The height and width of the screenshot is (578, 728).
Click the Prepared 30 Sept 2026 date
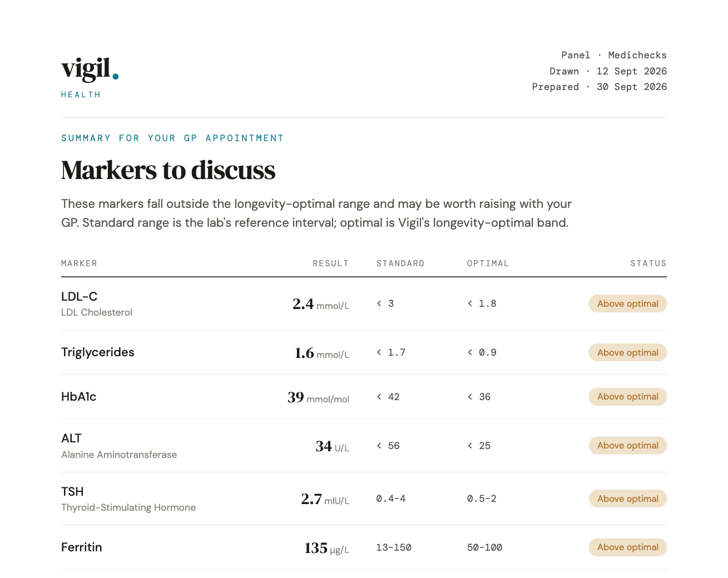point(599,87)
